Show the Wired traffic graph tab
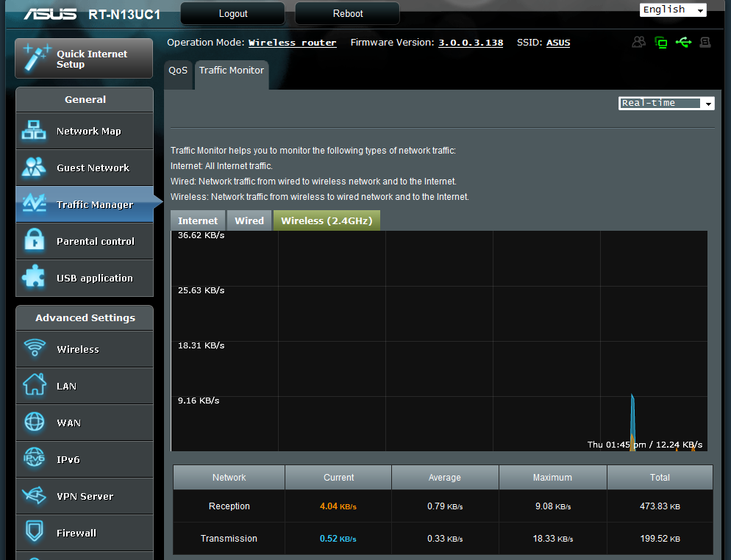The height and width of the screenshot is (560, 731). [x=249, y=220]
